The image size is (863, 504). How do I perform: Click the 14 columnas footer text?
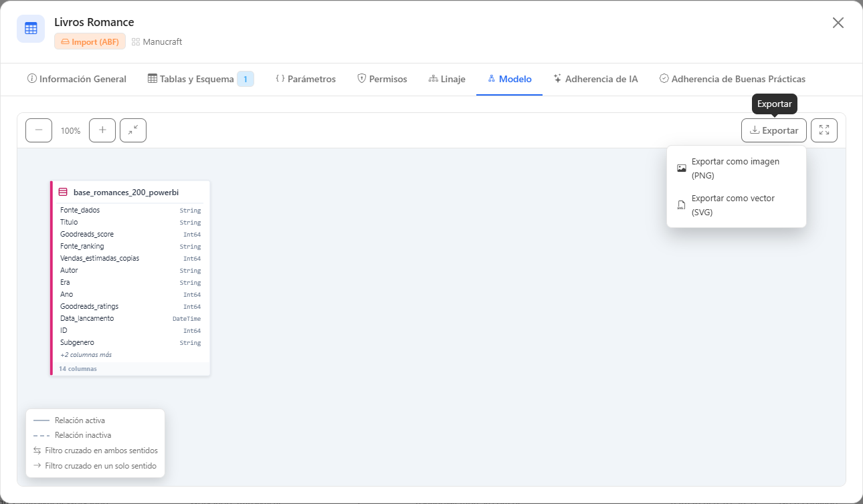78,368
